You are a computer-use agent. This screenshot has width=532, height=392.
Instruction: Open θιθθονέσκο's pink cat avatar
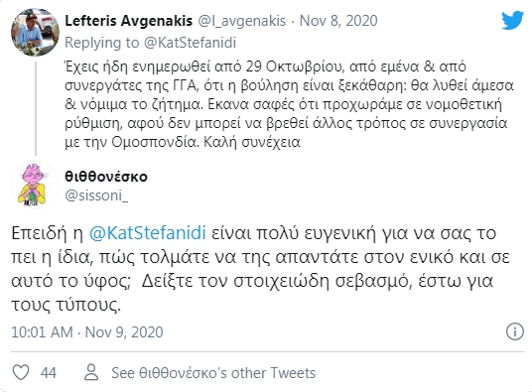tap(36, 186)
